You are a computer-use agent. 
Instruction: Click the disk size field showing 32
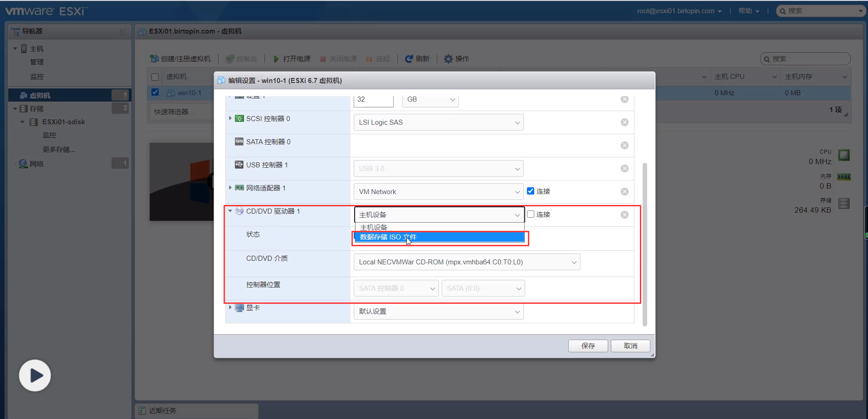(x=374, y=99)
